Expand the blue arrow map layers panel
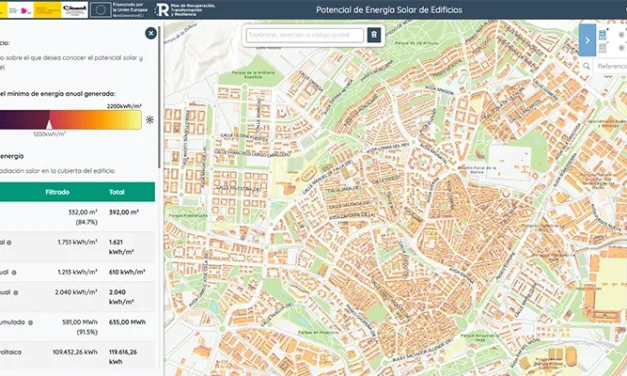This screenshot has width=627, height=376. [x=587, y=40]
